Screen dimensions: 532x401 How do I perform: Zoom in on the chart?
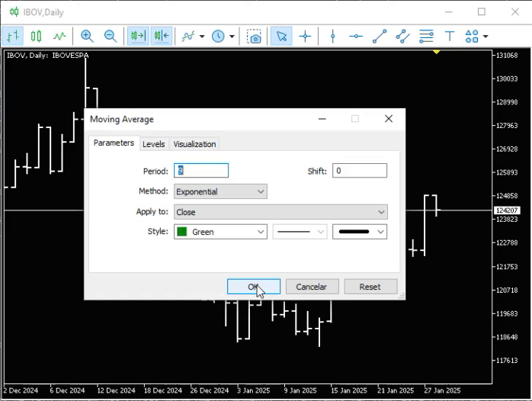87,36
